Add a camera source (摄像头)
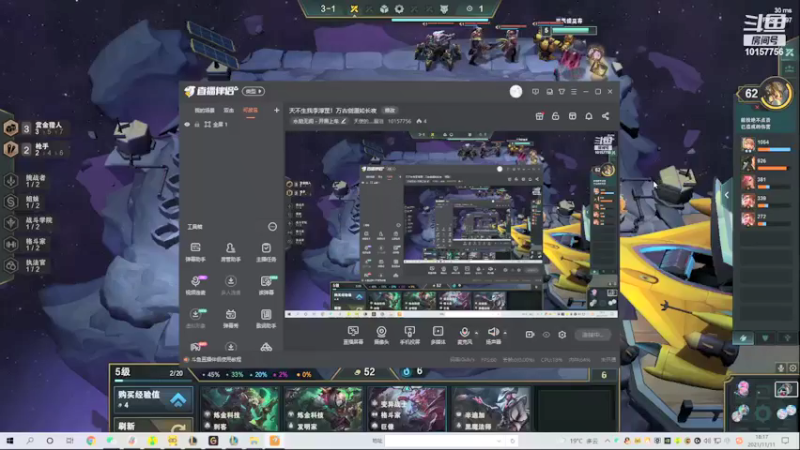 (x=381, y=335)
